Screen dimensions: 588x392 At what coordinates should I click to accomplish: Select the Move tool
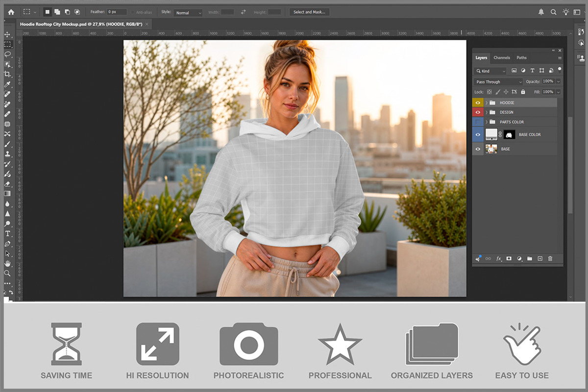7,34
